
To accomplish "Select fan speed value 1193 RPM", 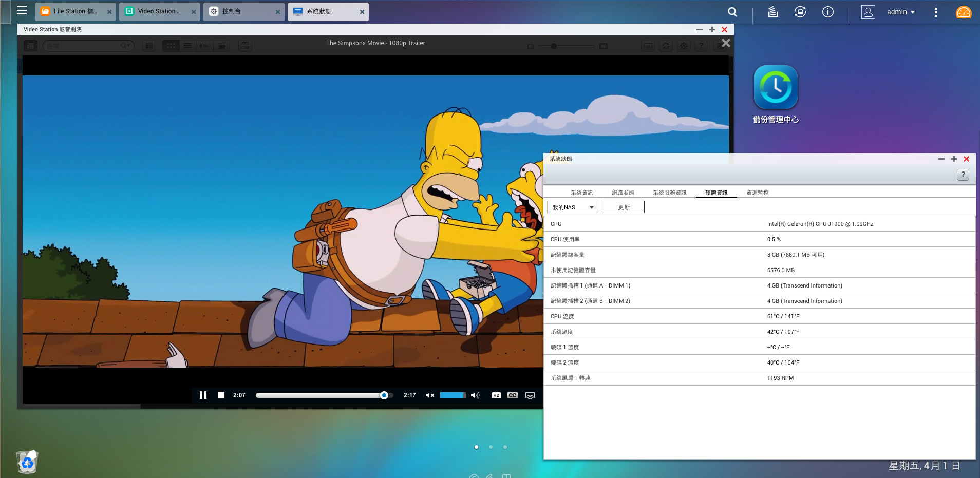I will pyautogui.click(x=780, y=378).
